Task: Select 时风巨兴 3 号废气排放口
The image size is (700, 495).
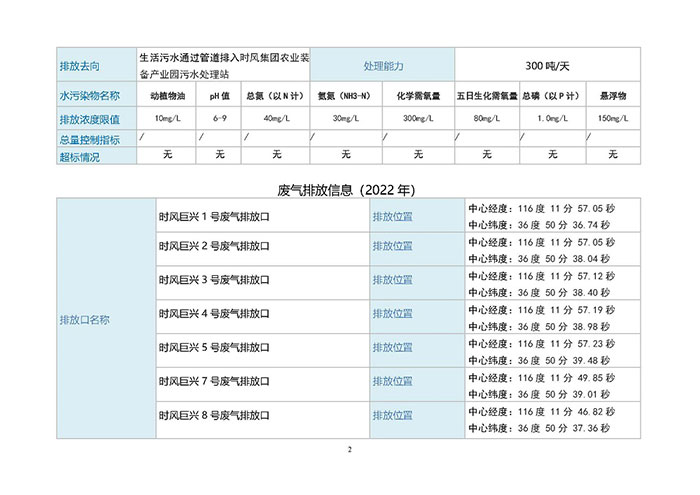Action: (x=214, y=280)
